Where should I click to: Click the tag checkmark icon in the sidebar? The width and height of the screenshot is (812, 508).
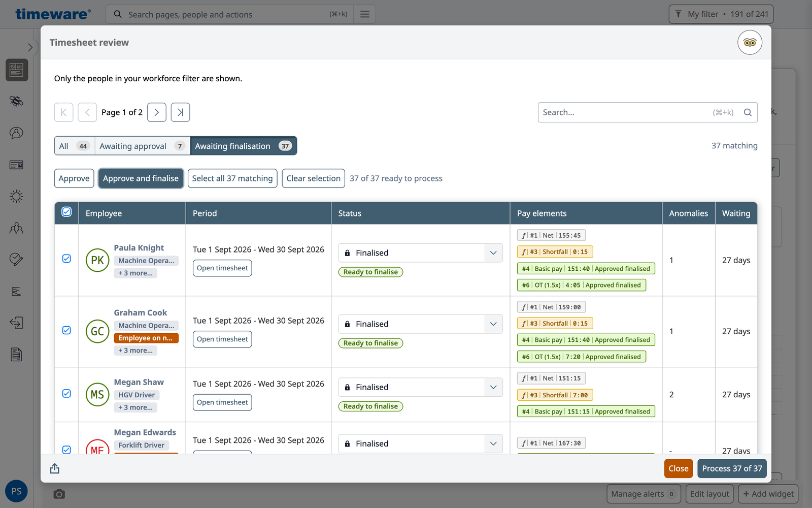coord(16,260)
